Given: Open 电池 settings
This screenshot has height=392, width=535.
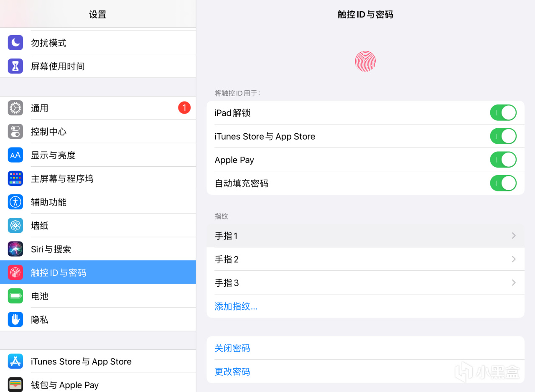Looking at the screenshot, I should click(98, 296).
